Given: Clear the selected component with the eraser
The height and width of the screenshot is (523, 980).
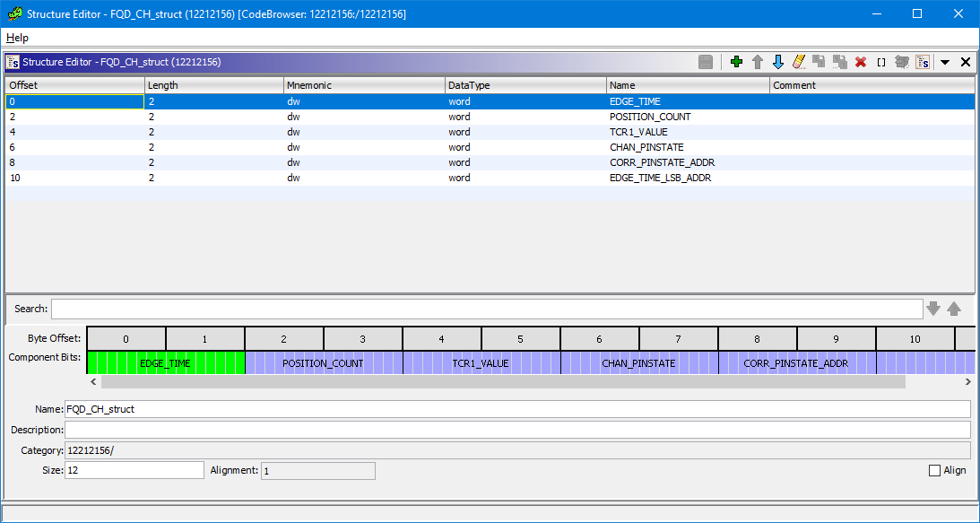Looking at the screenshot, I should point(799,61).
